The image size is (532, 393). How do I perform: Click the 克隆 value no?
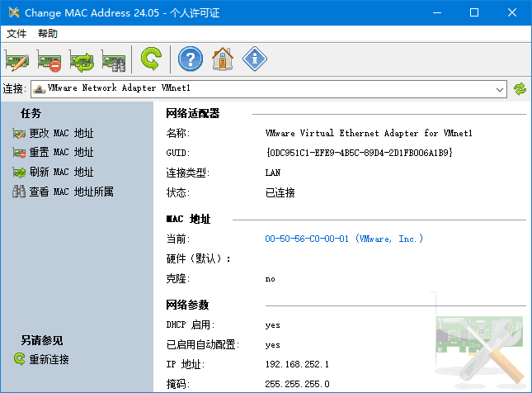coord(270,279)
